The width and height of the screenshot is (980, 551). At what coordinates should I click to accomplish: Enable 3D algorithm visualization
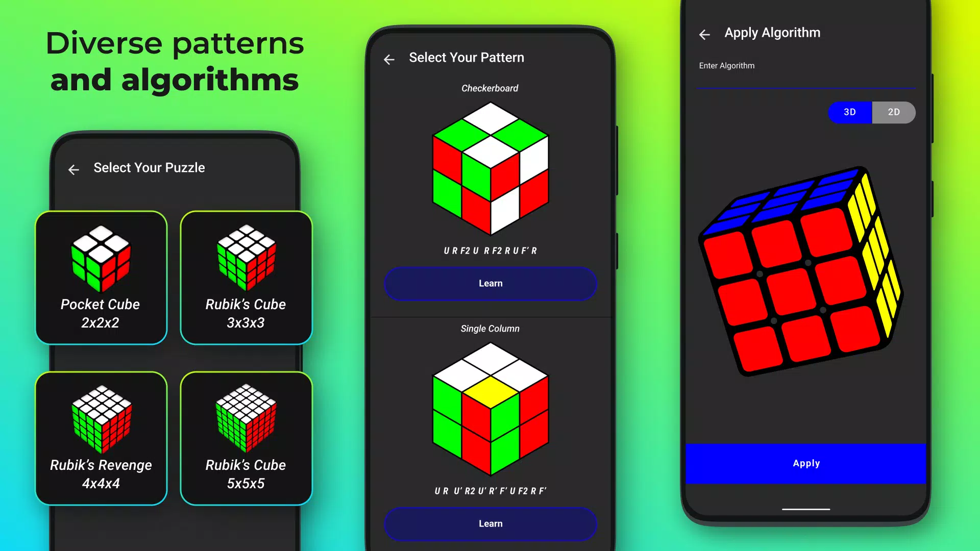pyautogui.click(x=849, y=112)
